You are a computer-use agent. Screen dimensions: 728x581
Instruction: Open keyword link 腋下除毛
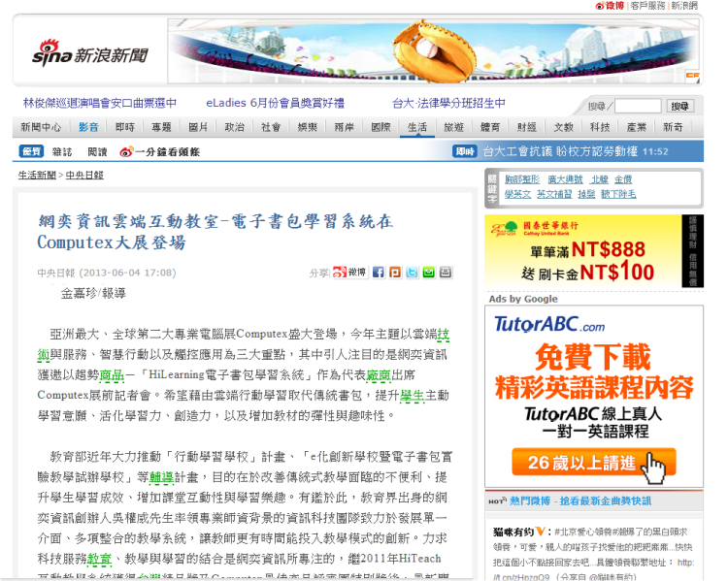(x=618, y=194)
